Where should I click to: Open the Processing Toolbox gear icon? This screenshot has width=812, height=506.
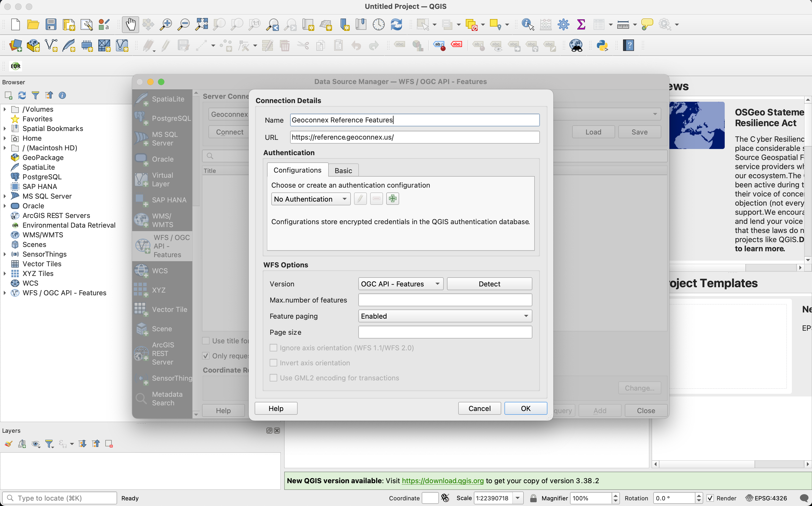(x=564, y=24)
